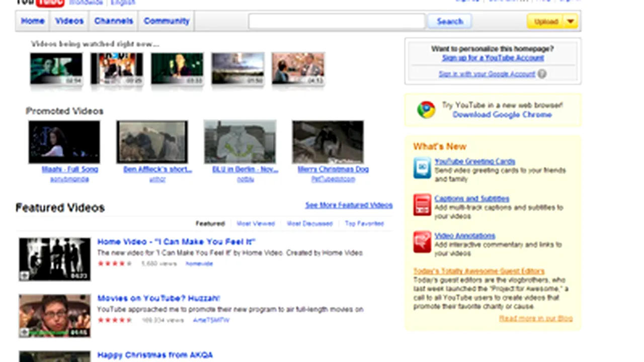
Task: Open first now-watching thumbnail timed 02:54
Action: (56, 68)
